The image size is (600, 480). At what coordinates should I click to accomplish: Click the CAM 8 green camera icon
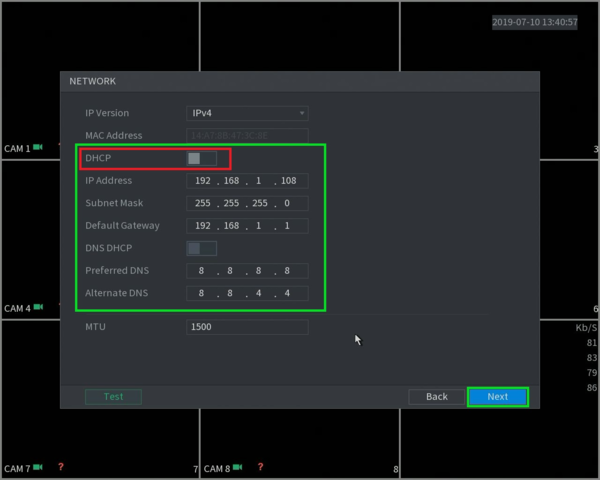(238, 467)
